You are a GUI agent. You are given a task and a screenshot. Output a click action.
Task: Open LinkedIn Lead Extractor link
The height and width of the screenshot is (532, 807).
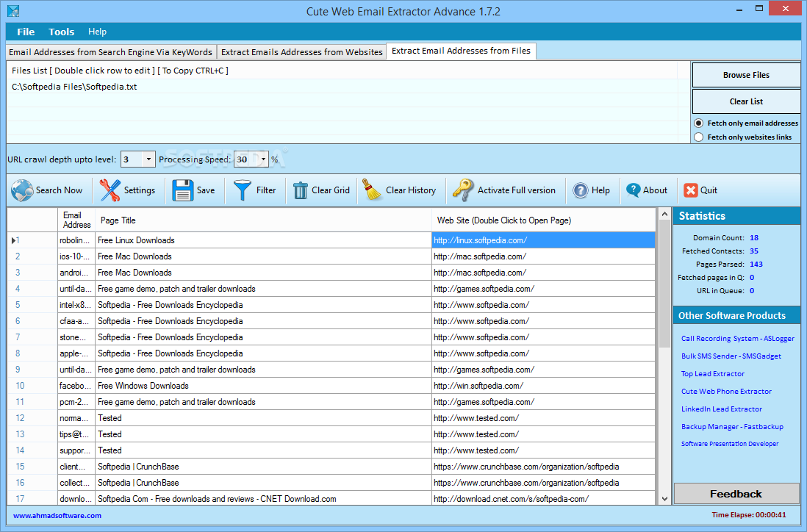coord(722,409)
